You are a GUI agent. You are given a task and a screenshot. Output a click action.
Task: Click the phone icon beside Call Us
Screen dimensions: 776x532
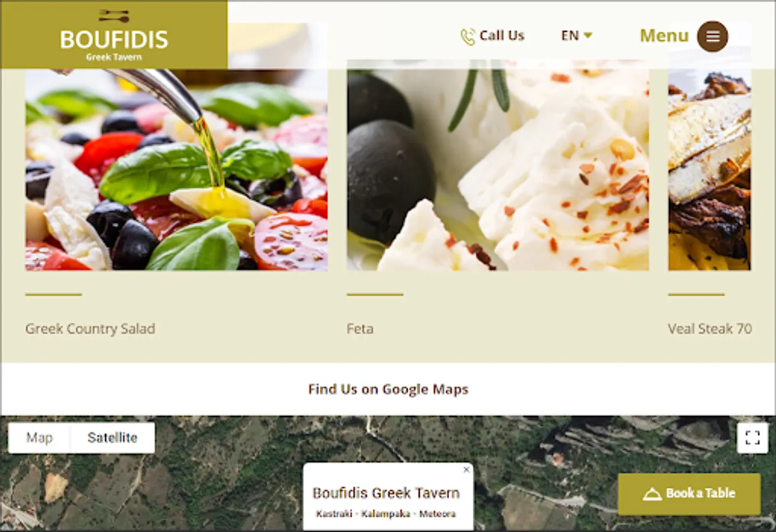(467, 37)
